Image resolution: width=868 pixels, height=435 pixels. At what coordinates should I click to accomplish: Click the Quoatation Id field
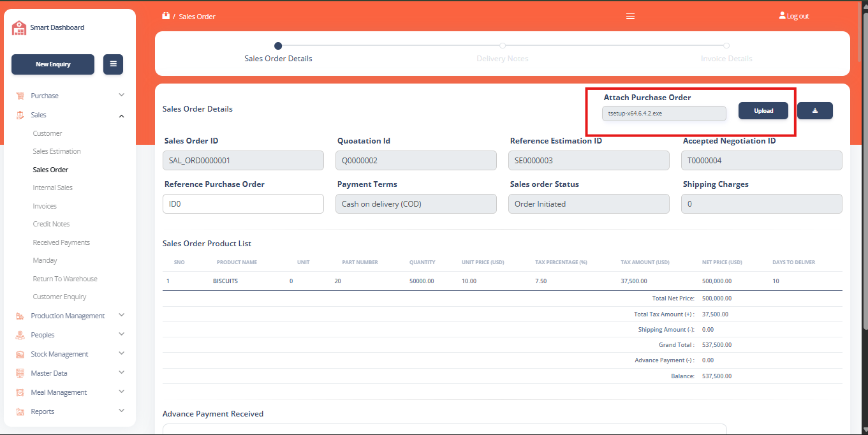416,160
